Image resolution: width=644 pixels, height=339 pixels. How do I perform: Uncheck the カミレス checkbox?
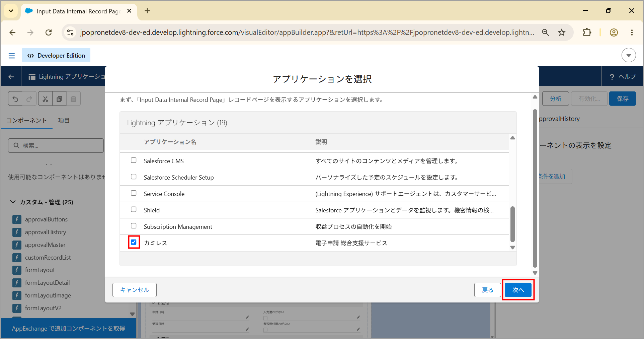tap(134, 242)
